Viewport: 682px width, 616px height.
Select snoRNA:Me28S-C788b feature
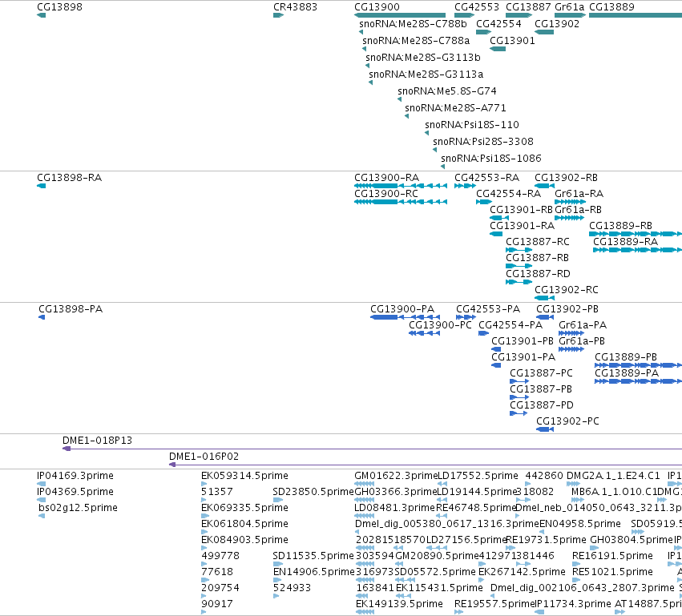point(413,24)
